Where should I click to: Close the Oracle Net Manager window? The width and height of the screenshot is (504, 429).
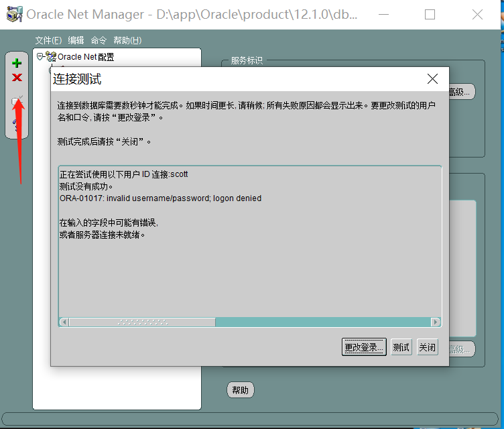coord(477,15)
